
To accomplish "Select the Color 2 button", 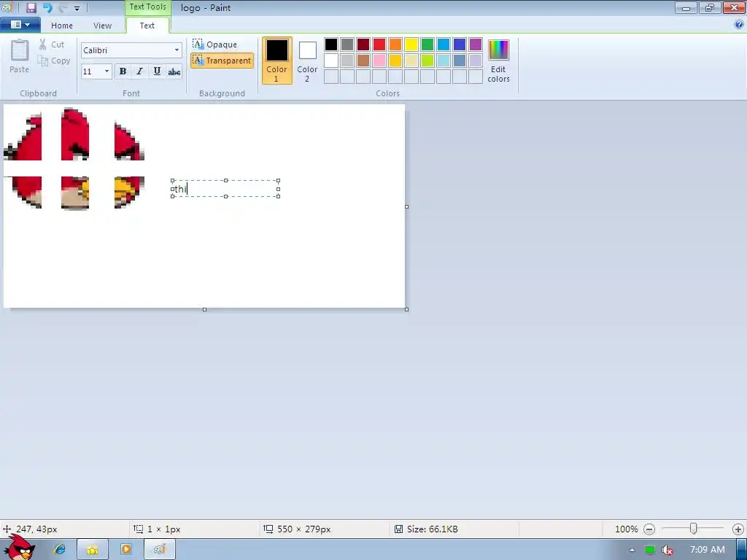I will (x=307, y=61).
